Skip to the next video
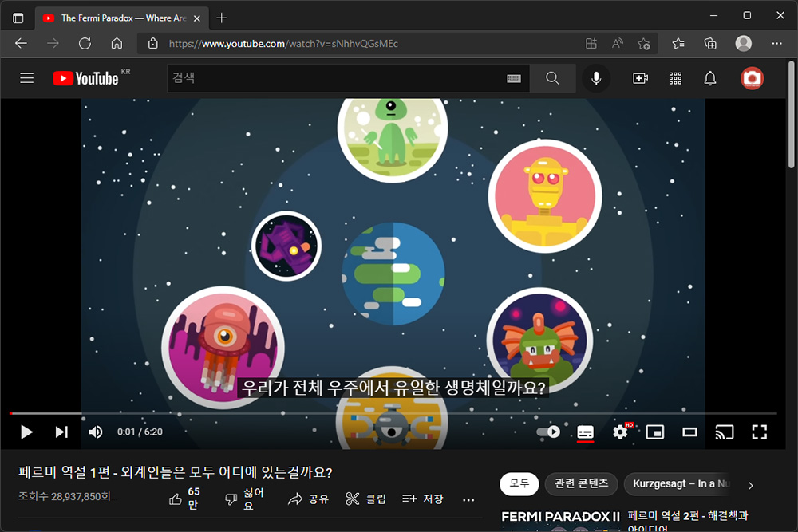Screen dimensions: 798x532 tap(61, 432)
